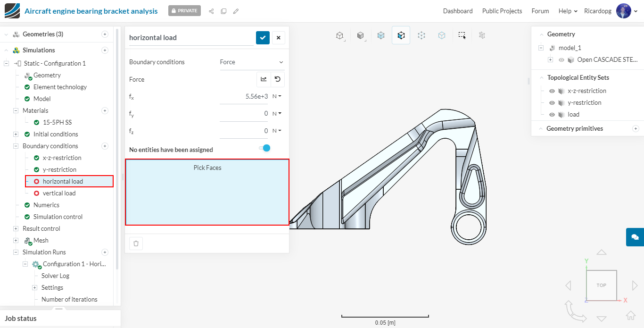Toggle the entity assignment switch
This screenshot has height=328, width=644.
264,148
